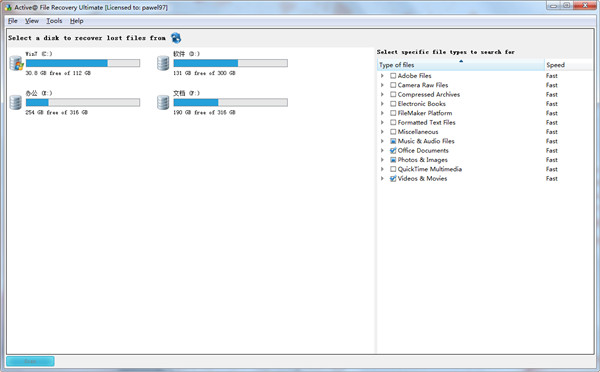Toggle the Photos & Images checkbox

(x=393, y=160)
